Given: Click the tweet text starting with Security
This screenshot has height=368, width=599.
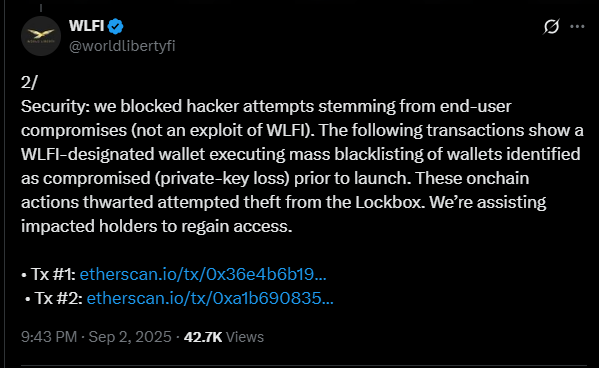Looking at the screenshot, I should (x=302, y=166).
